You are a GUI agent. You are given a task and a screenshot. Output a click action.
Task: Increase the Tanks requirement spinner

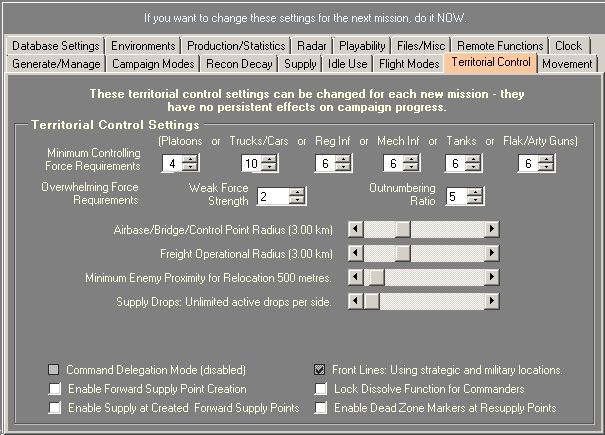(x=469, y=159)
